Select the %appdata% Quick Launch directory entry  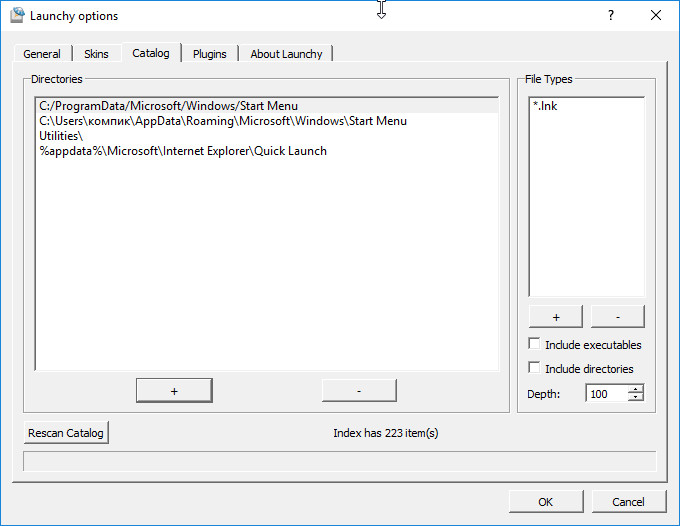pos(267,151)
